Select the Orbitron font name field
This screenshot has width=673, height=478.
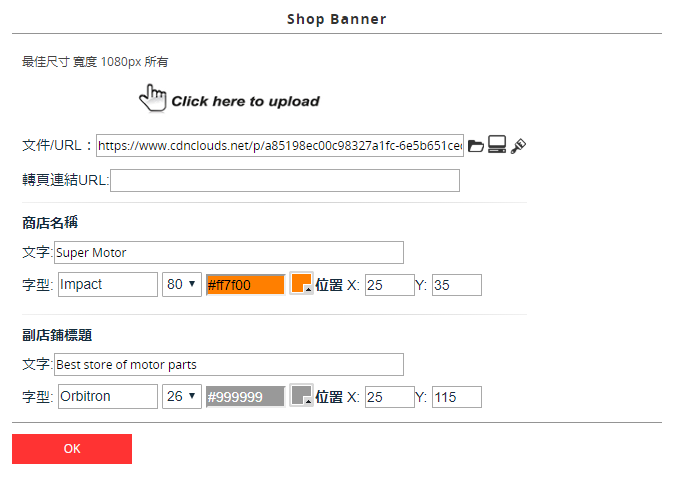pos(108,396)
